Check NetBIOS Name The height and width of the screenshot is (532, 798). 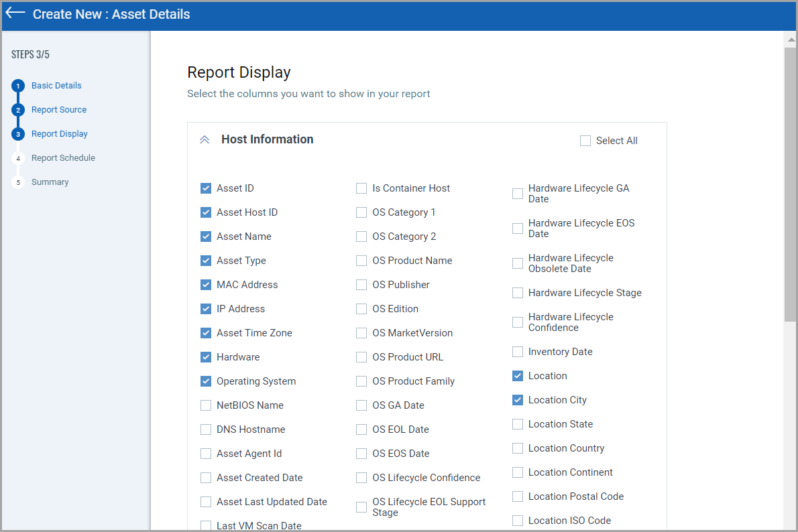pyautogui.click(x=206, y=405)
